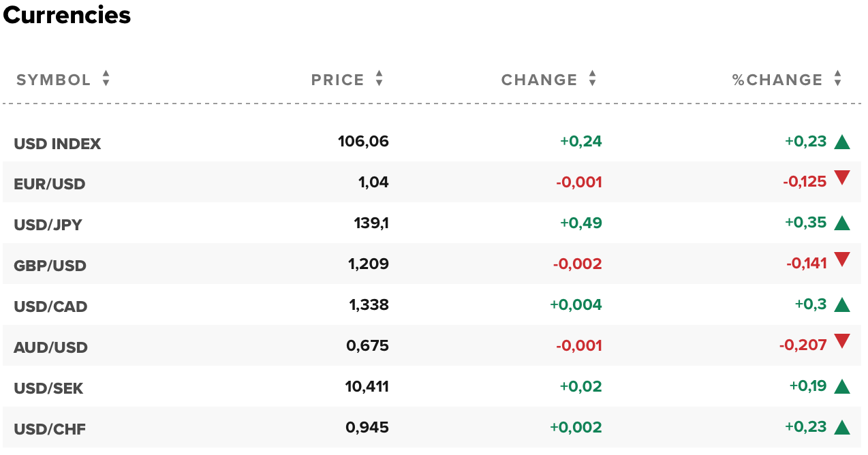This screenshot has height=455, width=868.
Task: Click the sort arrows beside SYMBOL header
Action: [106, 79]
